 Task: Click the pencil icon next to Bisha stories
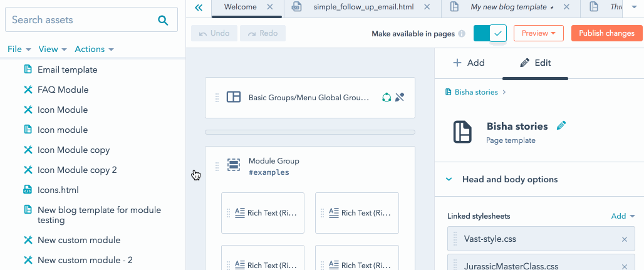[561, 125]
